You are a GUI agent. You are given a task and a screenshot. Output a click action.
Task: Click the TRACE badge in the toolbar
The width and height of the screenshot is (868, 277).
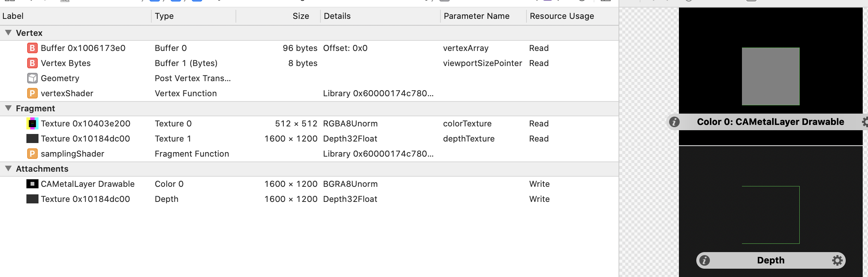click(x=64, y=2)
